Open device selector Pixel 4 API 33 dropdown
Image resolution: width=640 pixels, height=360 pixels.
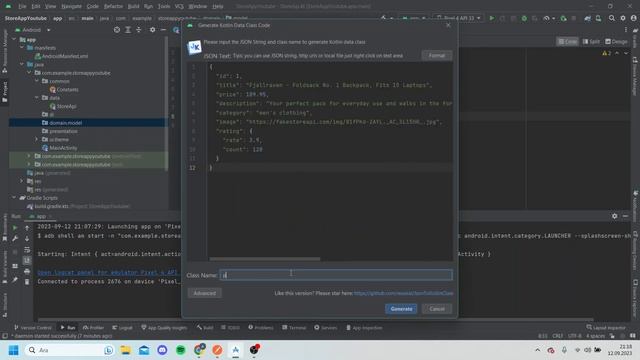coord(458,18)
